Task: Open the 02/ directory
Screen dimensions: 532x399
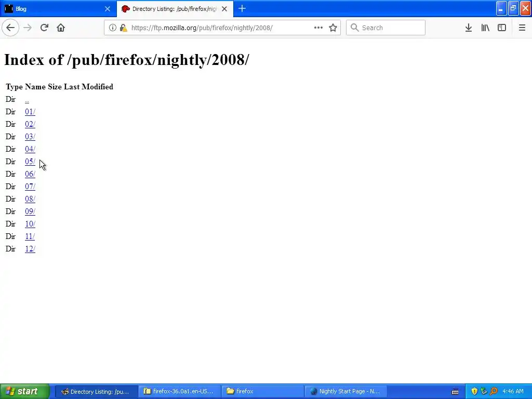Action: [x=30, y=124]
